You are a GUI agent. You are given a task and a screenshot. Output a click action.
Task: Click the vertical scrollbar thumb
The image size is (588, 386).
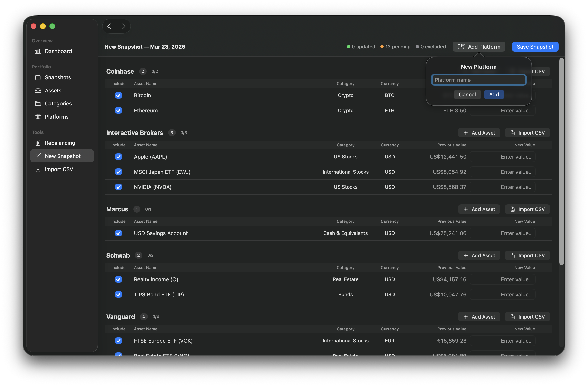(x=562, y=162)
